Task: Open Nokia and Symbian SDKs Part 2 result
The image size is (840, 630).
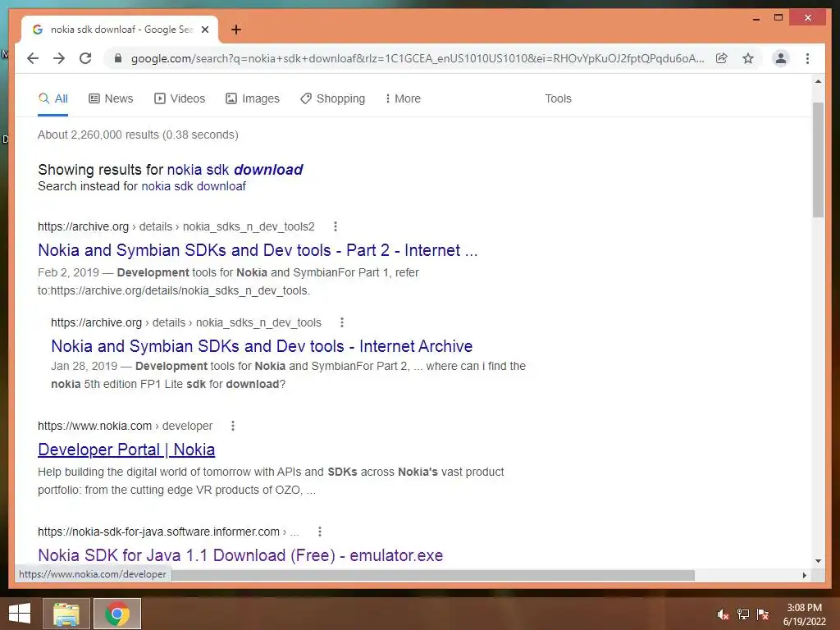Action: point(258,250)
